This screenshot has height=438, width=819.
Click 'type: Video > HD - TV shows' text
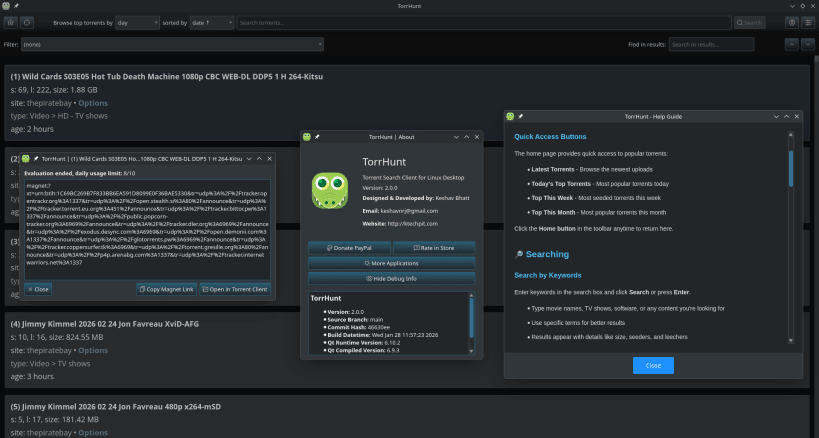(x=59, y=116)
